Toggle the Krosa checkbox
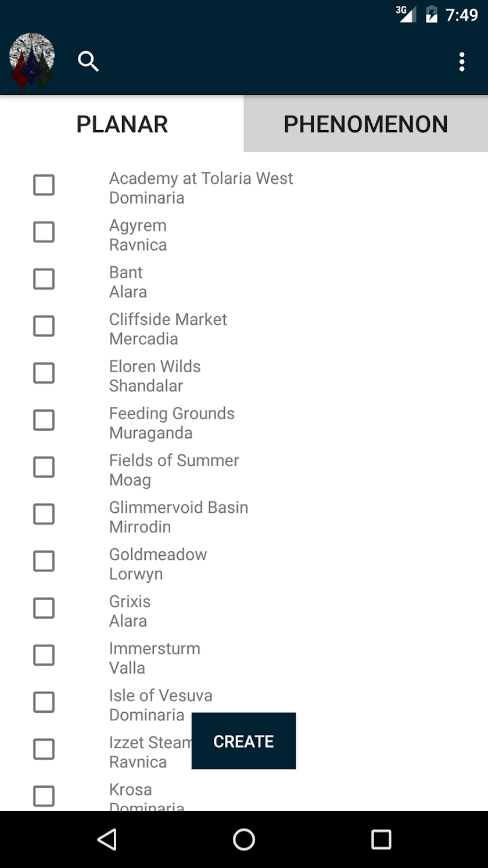The image size is (488, 868). (x=44, y=796)
